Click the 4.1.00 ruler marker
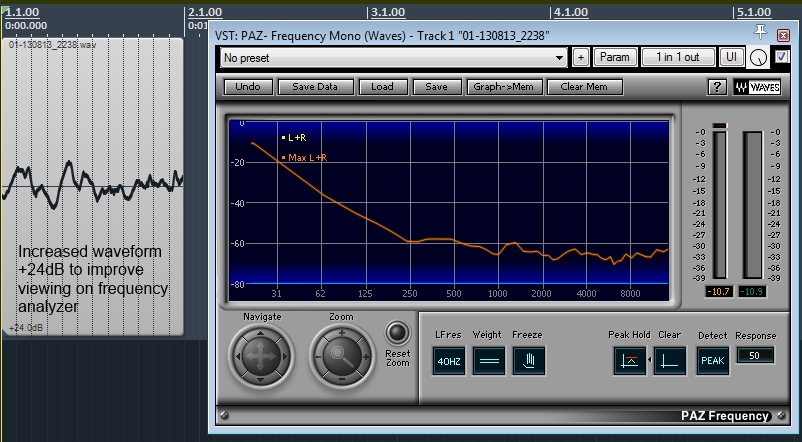The image size is (802, 442). pyautogui.click(x=570, y=12)
